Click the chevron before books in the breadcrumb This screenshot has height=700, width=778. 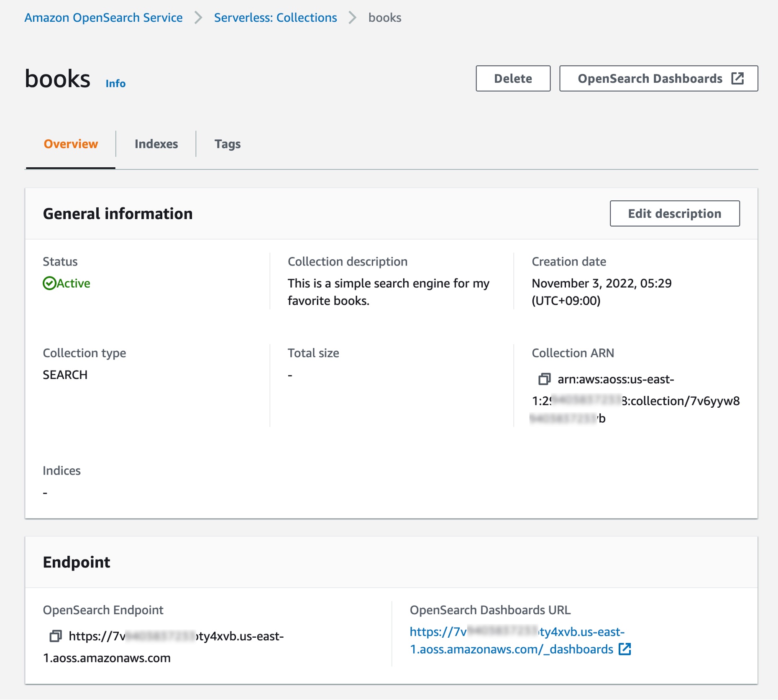[x=353, y=18]
